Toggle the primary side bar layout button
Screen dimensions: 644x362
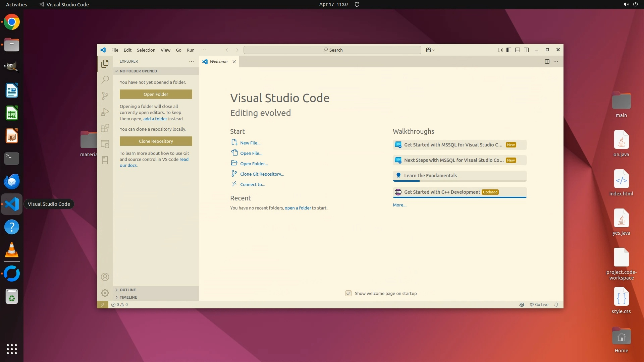click(509, 50)
